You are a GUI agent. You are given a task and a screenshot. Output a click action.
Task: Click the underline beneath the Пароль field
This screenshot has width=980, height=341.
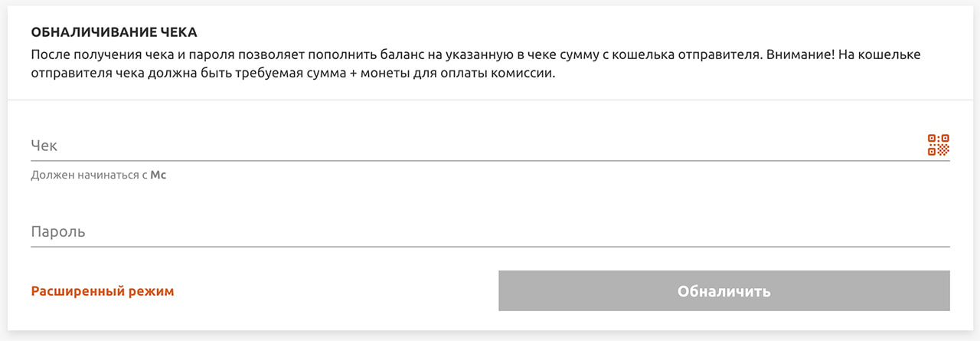tap(490, 247)
